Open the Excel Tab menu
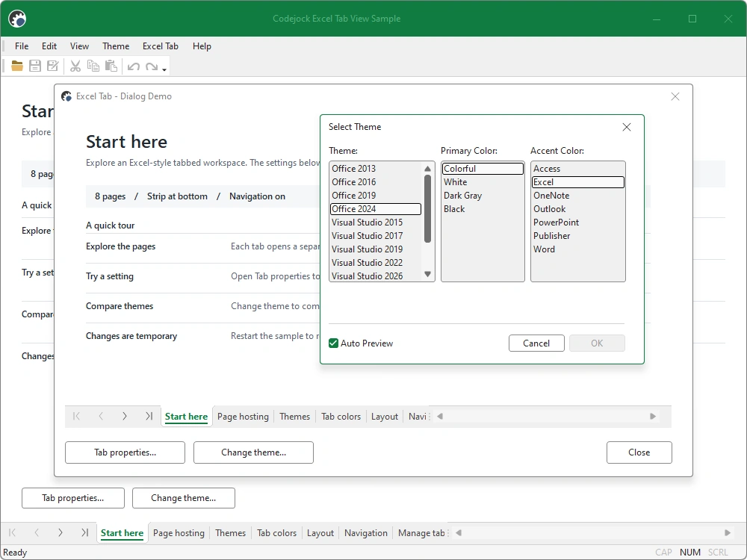 click(161, 46)
